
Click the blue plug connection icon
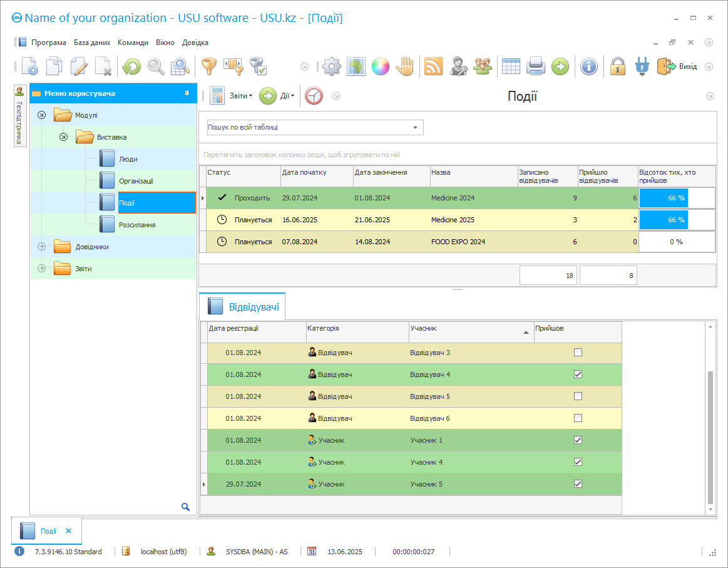coord(642,66)
